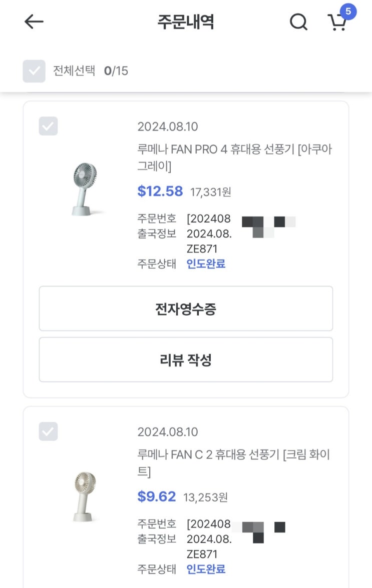Tap the aqua gray fan thumbnail
The image size is (372, 588).
click(x=84, y=189)
